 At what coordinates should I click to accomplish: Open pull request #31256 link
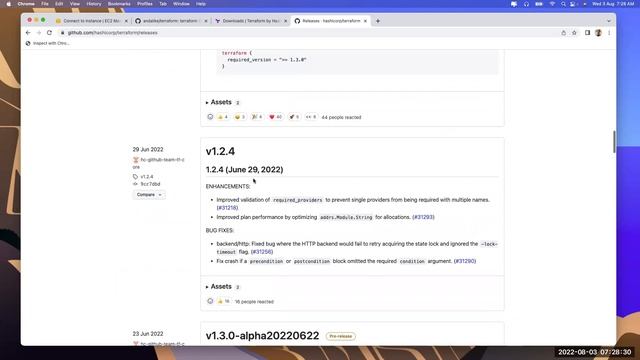(262, 252)
